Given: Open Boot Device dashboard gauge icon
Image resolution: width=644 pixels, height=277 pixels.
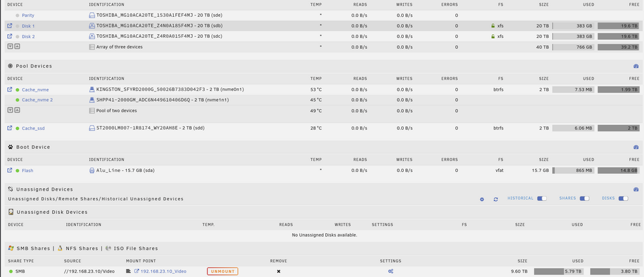Looking at the screenshot, I should [636, 147].
